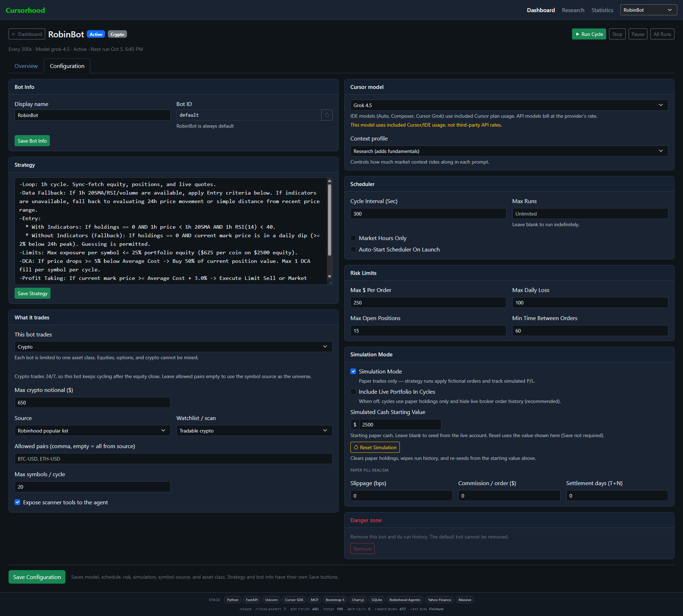The image size is (683, 616).
Task: Click the Cursorhood logo
Action: pyautogui.click(x=25, y=10)
